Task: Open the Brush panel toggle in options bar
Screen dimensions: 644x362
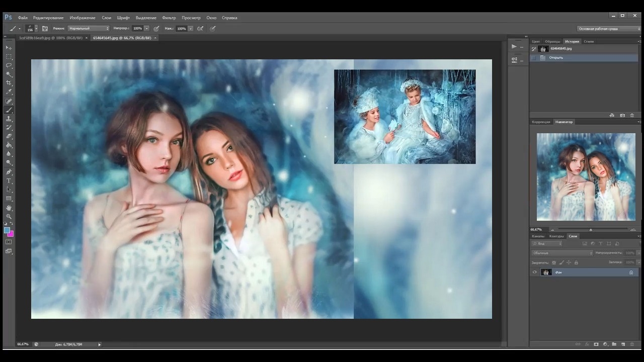Action: [x=45, y=29]
